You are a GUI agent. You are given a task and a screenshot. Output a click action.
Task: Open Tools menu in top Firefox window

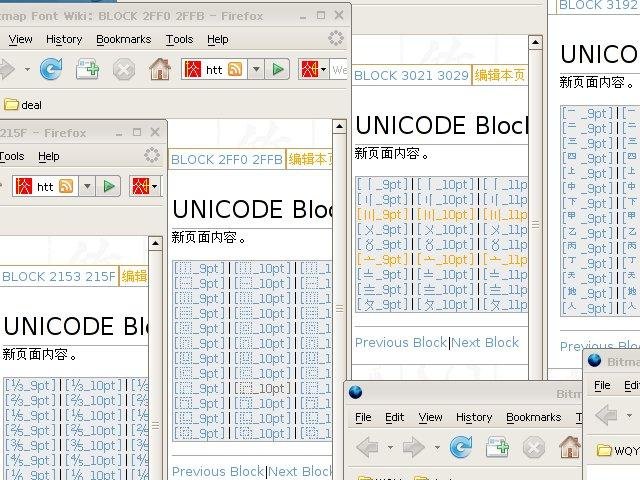point(179,39)
